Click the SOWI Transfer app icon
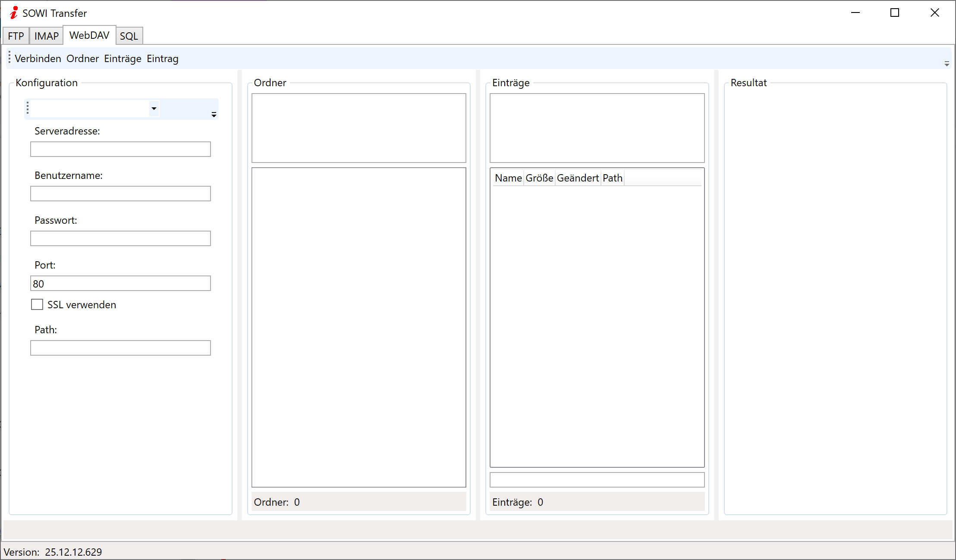 tap(14, 13)
